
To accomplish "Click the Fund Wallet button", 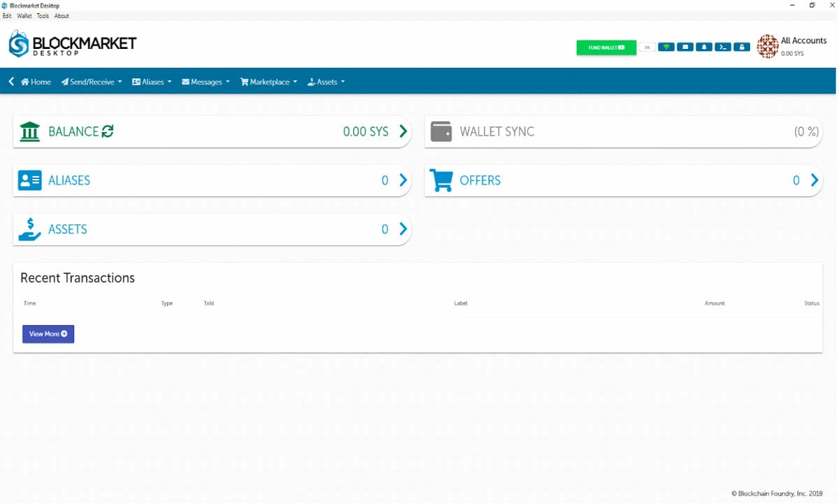I will (x=606, y=48).
